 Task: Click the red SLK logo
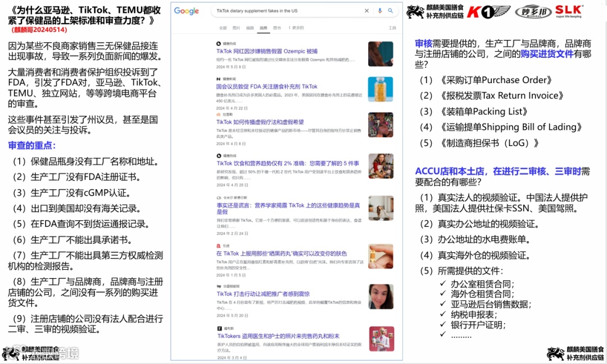click(569, 11)
